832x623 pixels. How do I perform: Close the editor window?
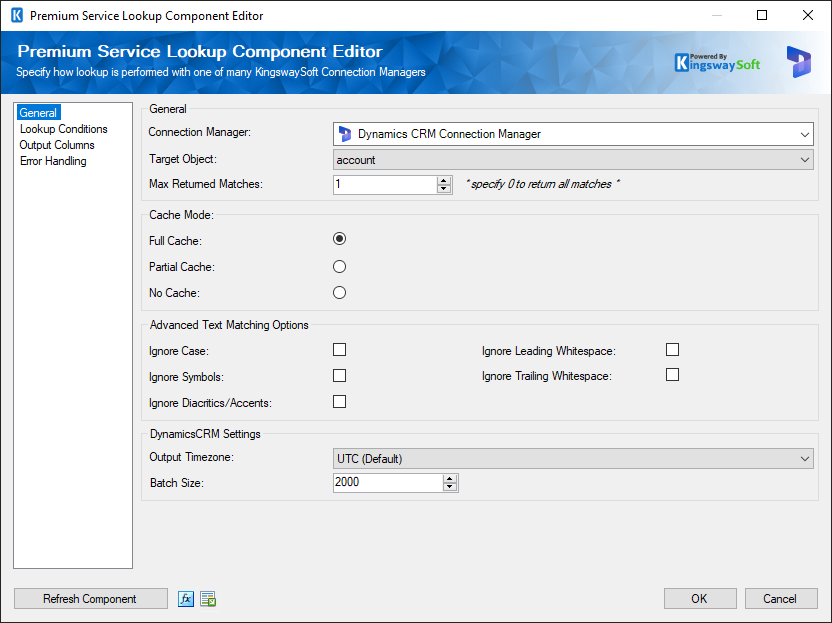click(x=808, y=15)
